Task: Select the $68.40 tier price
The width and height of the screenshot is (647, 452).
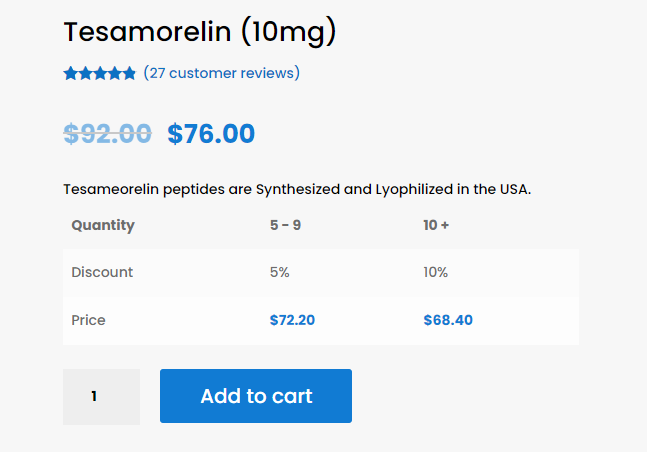Action: point(448,320)
